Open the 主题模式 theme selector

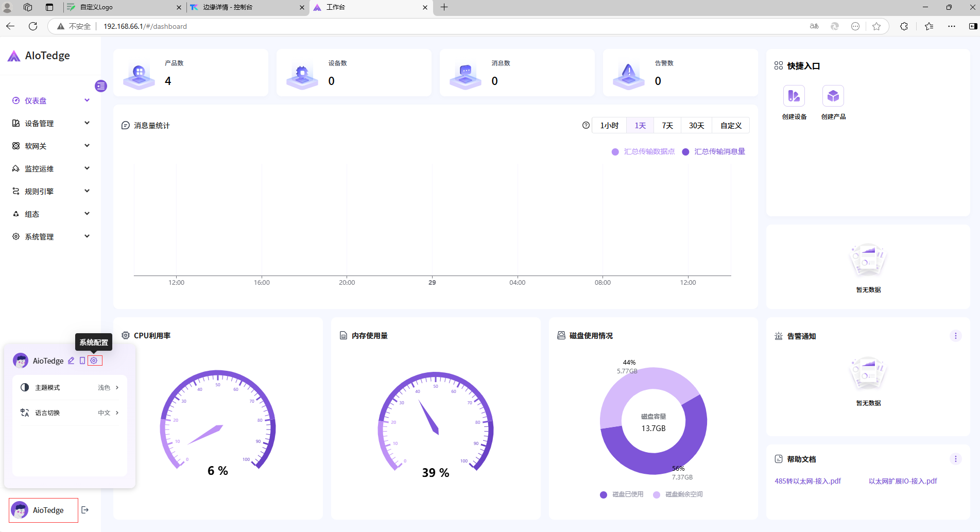point(70,387)
